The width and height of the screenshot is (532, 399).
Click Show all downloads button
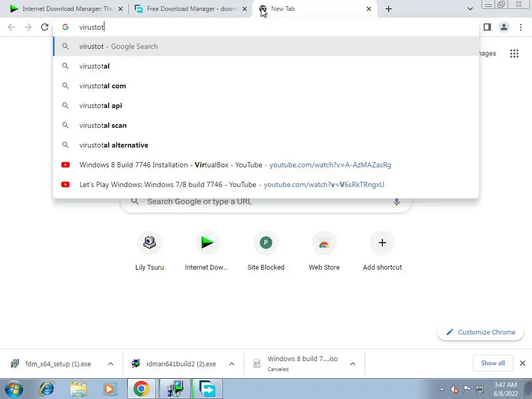pyautogui.click(x=493, y=363)
